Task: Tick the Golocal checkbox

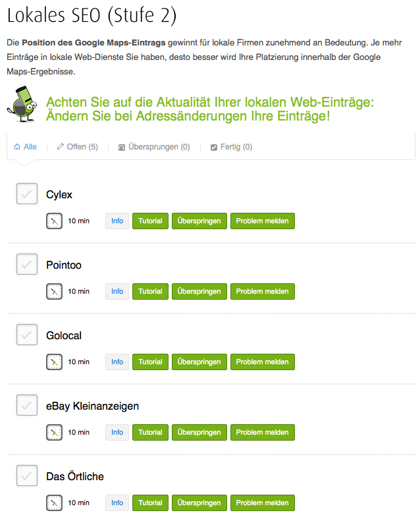Action: tap(26, 335)
